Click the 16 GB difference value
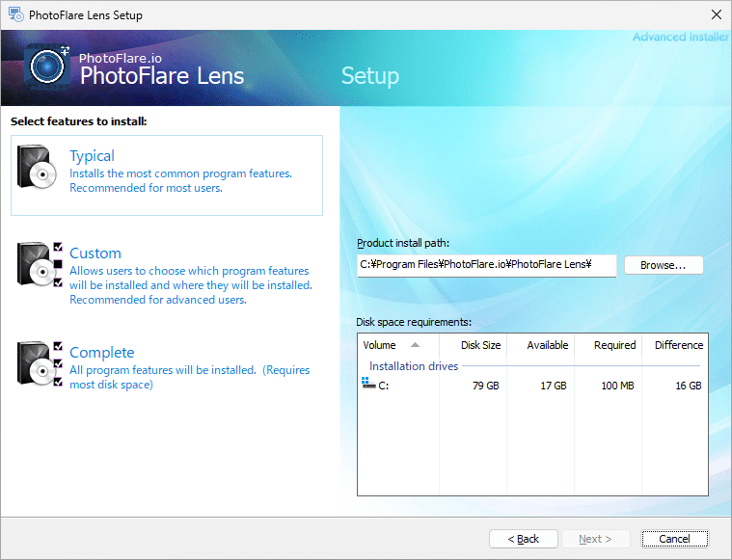 click(x=689, y=386)
